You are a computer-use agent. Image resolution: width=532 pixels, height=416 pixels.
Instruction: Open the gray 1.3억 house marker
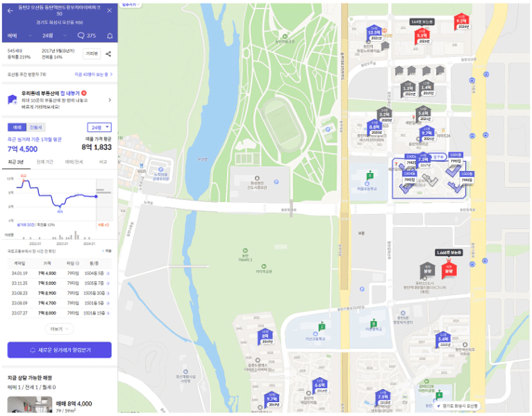[x=408, y=89]
